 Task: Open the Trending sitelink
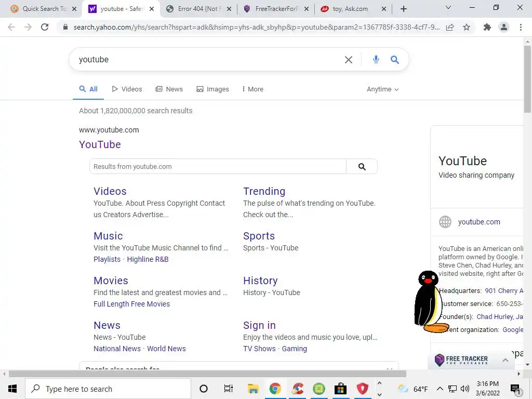(264, 191)
